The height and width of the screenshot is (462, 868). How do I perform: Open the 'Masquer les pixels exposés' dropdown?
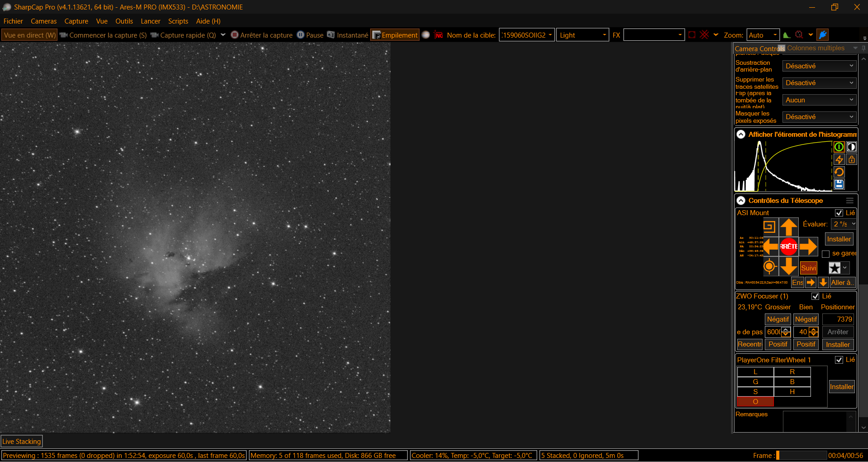(x=820, y=117)
